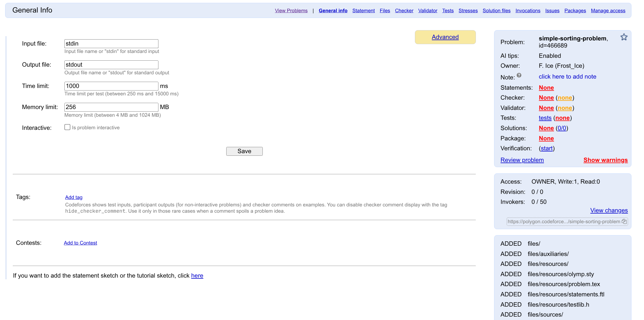
Task: Open the Advanced settings
Action: (x=445, y=37)
